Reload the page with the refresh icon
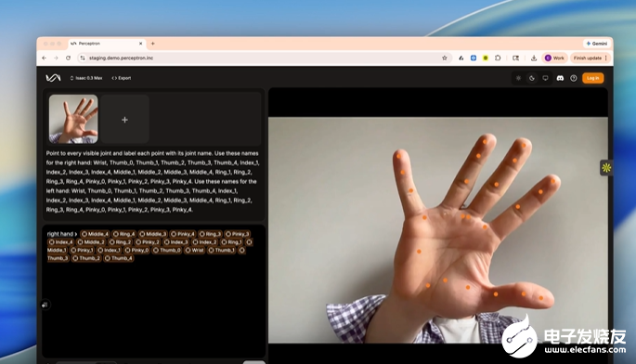This screenshot has height=364, width=636. click(x=68, y=58)
